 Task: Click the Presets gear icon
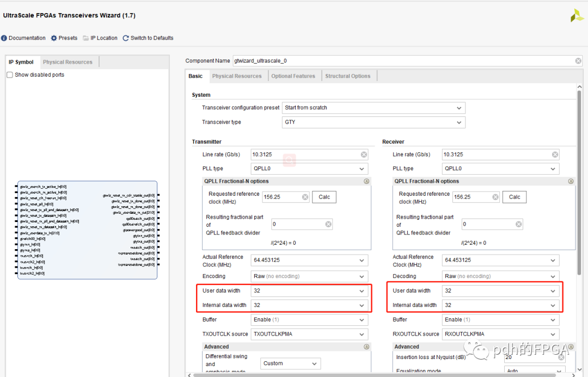point(54,38)
